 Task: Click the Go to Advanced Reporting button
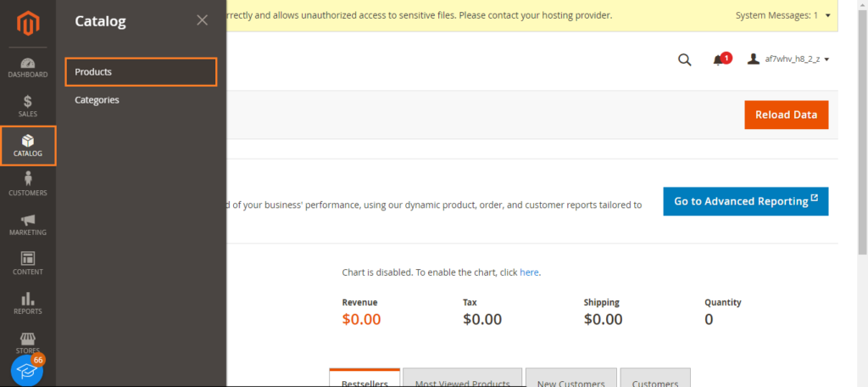[746, 201]
